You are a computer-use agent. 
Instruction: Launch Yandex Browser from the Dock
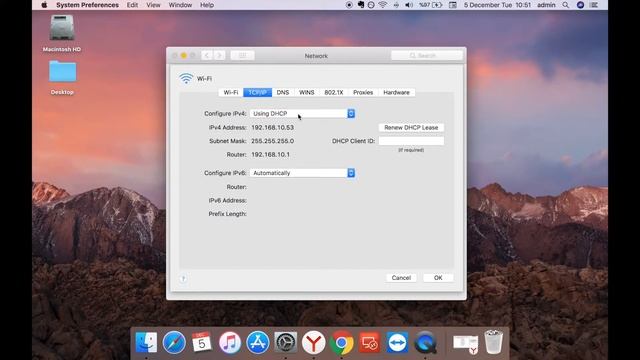point(313,342)
